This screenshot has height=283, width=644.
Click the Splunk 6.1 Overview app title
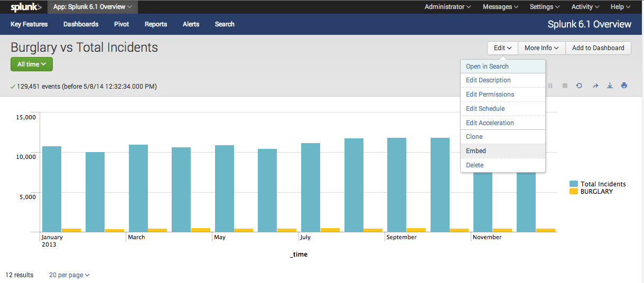coord(589,24)
